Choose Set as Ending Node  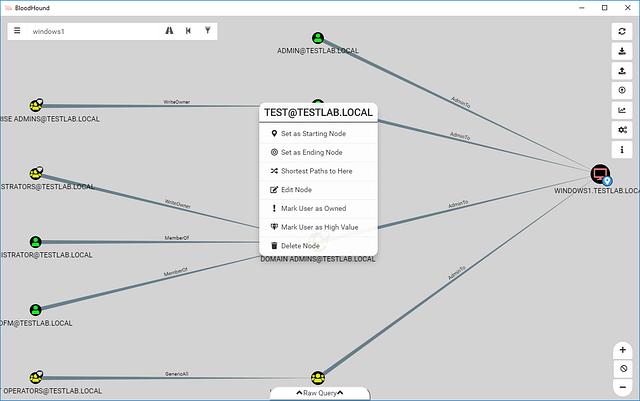pyautogui.click(x=318, y=152)
